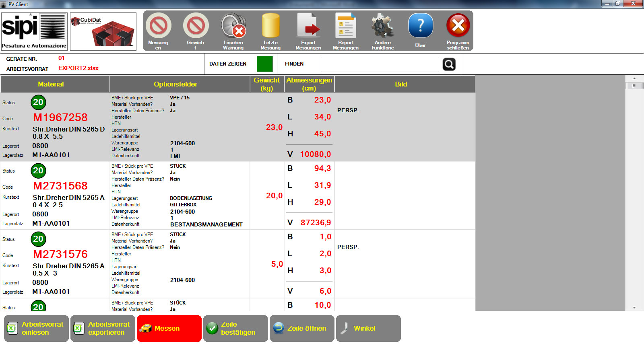
Task: Click the Messungen prohibition icon
Action: click(x=158, y=26)
